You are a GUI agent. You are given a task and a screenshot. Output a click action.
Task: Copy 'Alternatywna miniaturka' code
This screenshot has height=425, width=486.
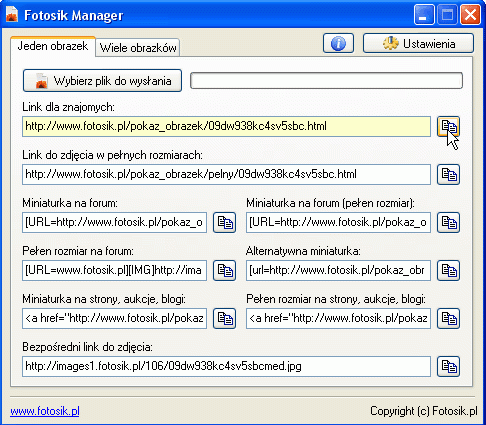click(448, 270)
